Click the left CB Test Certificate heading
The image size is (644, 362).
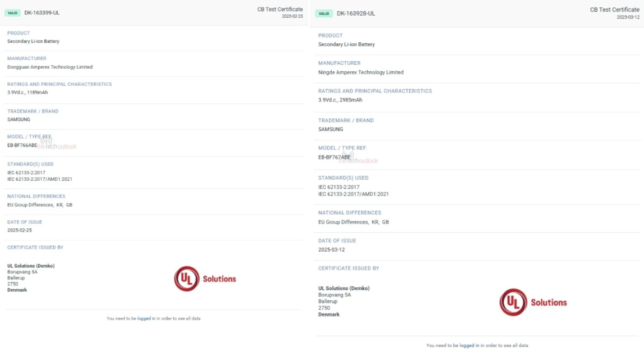[x=280, y=9]
